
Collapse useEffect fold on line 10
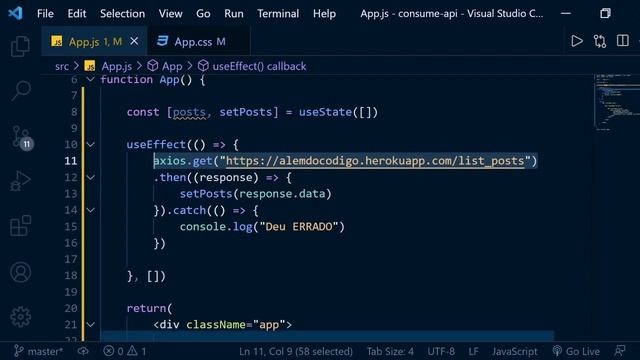click(91, 144)
